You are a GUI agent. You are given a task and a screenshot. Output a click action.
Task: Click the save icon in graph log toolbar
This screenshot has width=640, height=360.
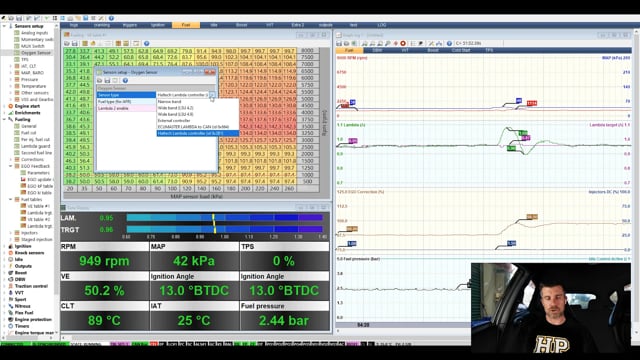pos(339,43)
